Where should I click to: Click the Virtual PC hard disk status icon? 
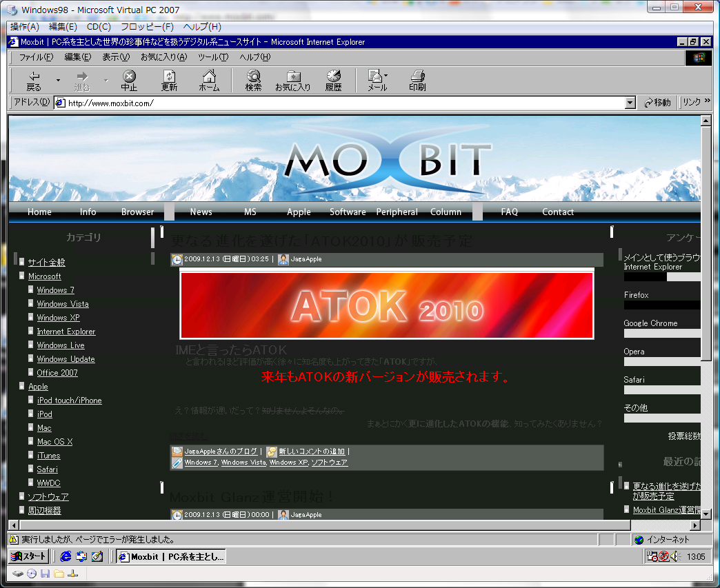pos(17,574)
